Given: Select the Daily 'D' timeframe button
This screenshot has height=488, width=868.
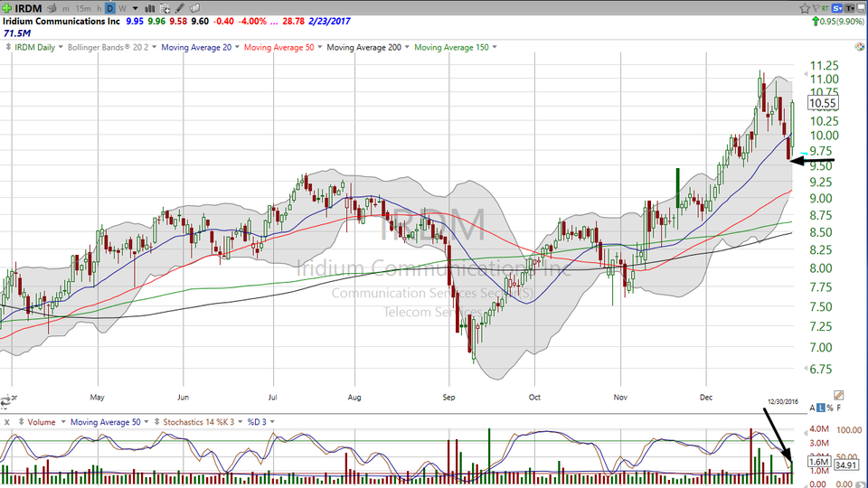Looking at the screenshot, I should coord(110,8).
